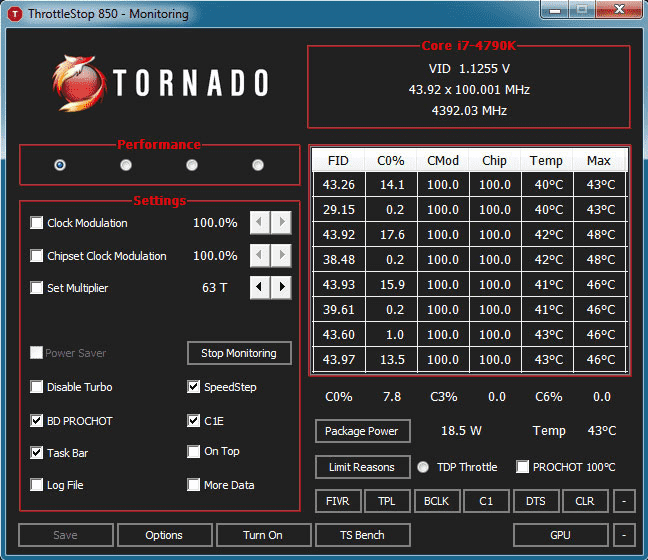Decrease Clock Modulation with left arrow
Image resolution: width=648 pixels, height=560 pixels.
coord(260,222)
